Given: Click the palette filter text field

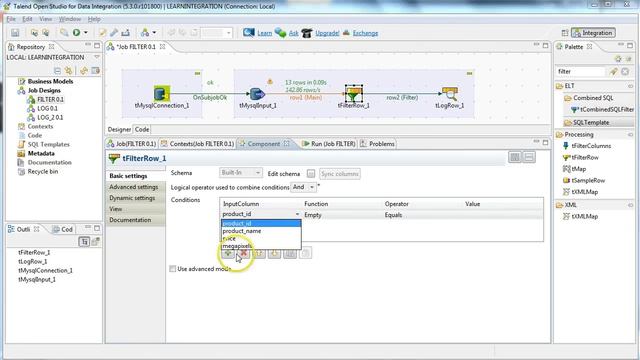Looking at the screenshot, I should point(580,72).
